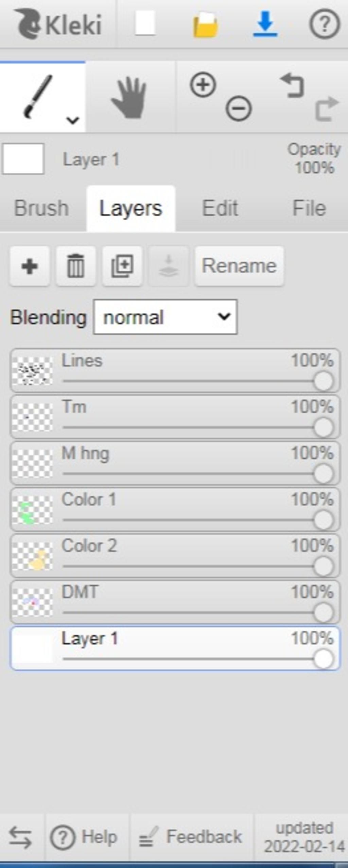Click the Rename button
The image size is (348, 868).
(239, 266)
